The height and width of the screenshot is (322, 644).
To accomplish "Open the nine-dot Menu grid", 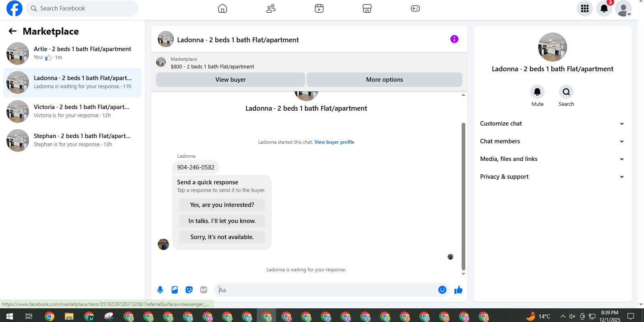I will [585, 8].
